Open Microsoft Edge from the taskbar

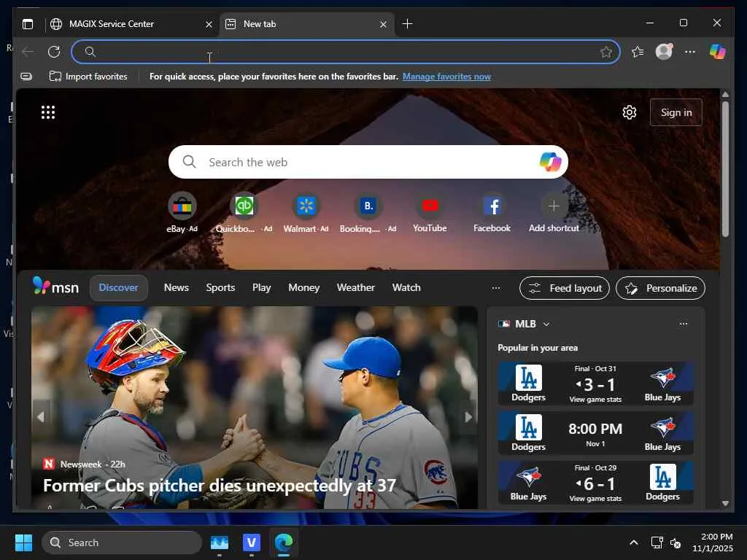[284, 542]
